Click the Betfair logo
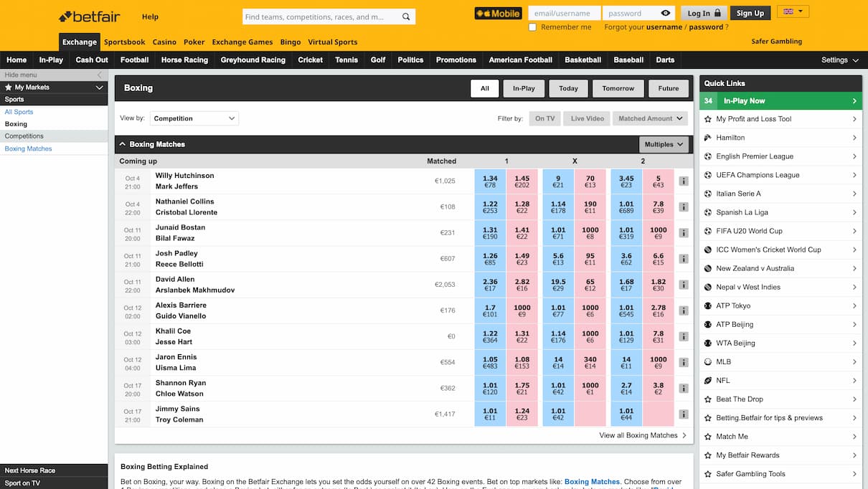The height and width of the screenshot is (489, 868). coord(90,16)
